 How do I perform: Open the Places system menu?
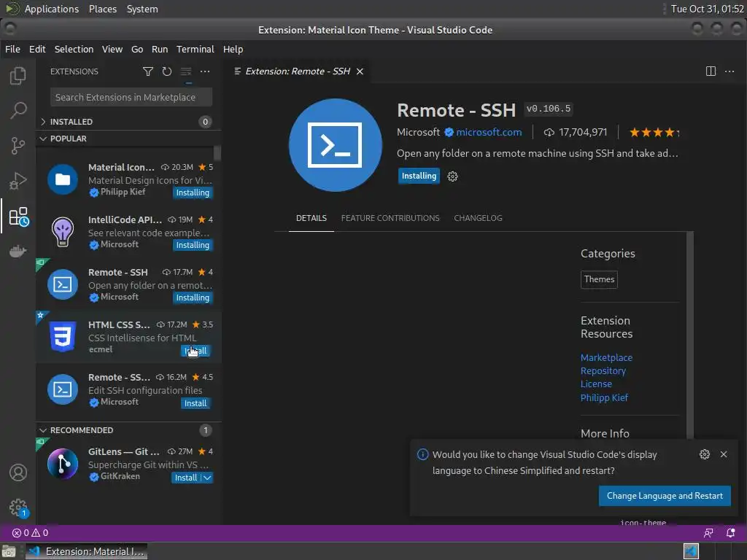click(x=102, y=9)
